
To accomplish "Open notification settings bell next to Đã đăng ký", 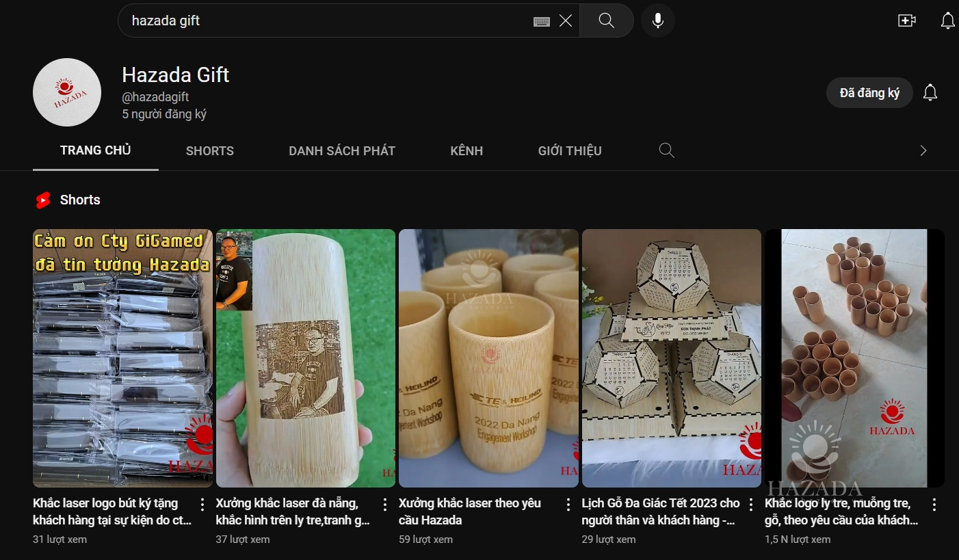I will tap(930, 92).
